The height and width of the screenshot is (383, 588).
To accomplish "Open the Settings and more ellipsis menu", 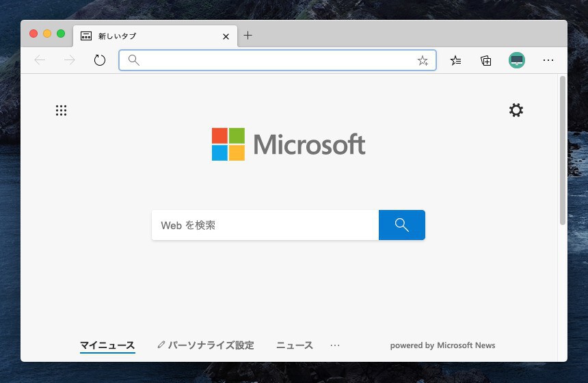I will (x=548, y=60).
